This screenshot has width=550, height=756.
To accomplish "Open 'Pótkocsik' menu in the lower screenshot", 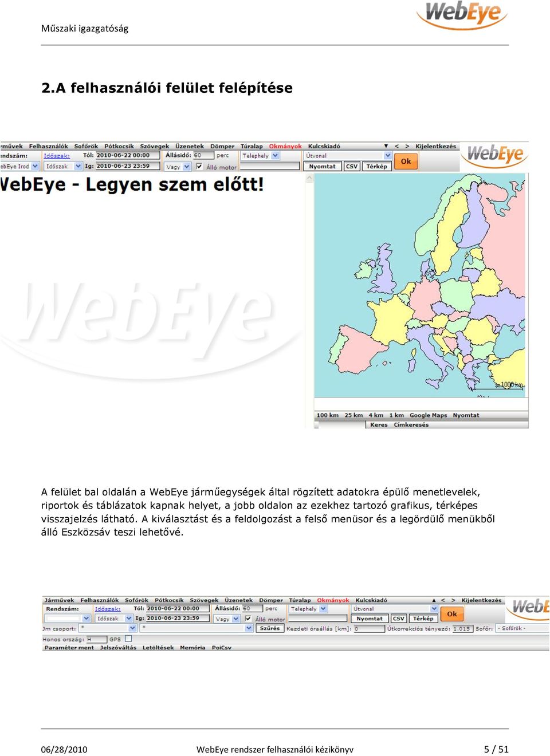I will pos(169,601).
